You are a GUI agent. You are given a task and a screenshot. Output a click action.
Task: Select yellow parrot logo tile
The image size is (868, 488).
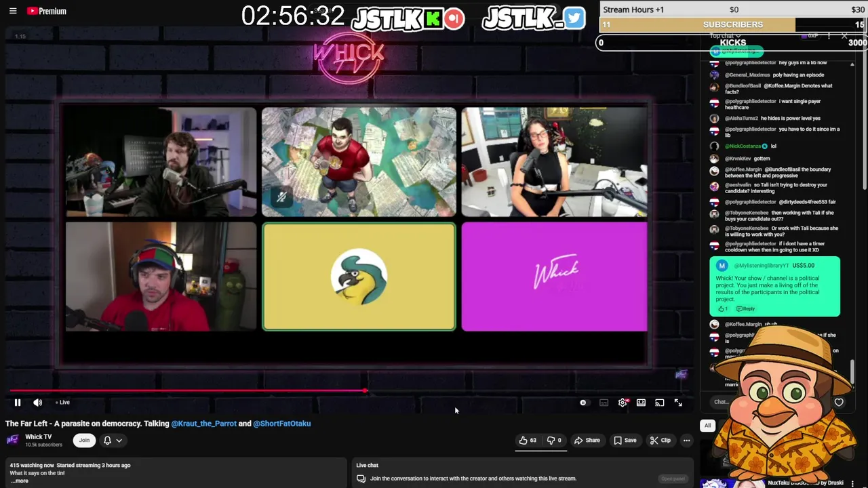359,277
